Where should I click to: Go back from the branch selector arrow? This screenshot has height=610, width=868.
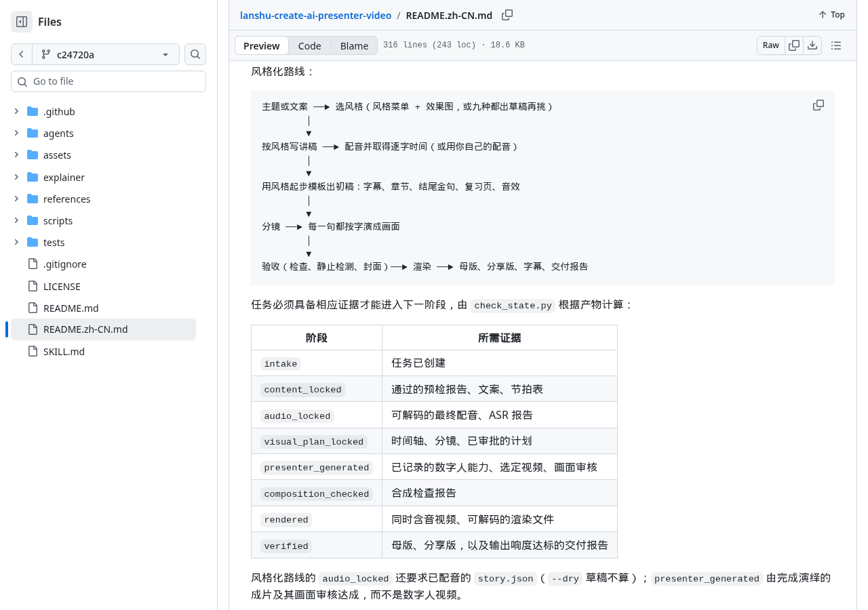click(x=22, y=54)
